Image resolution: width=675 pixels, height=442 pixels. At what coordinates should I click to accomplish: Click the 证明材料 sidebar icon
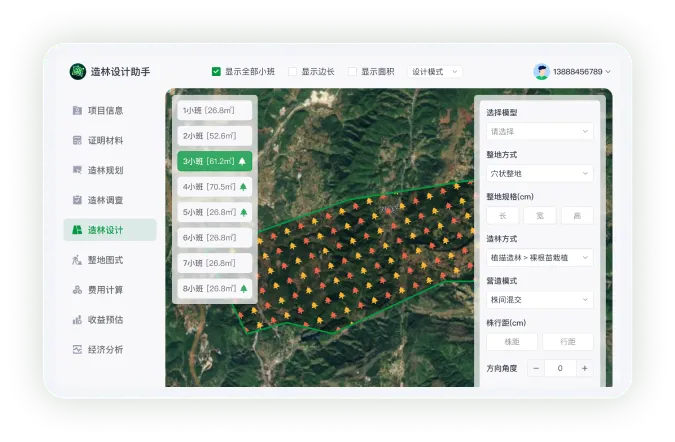click(77, 140)
